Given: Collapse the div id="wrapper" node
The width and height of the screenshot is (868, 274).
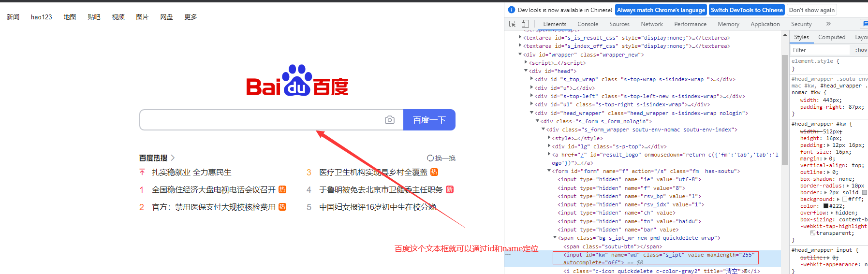Looking at the screenshot, I should (x=520, y=54).
